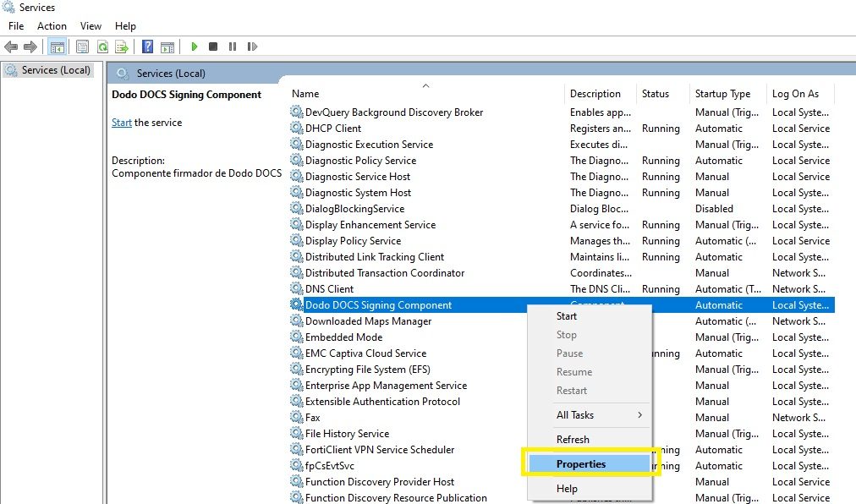This screenshot has width=856, height=504.
Task: Click the Stop Service toolbar icon
Action: pos(213,47)
